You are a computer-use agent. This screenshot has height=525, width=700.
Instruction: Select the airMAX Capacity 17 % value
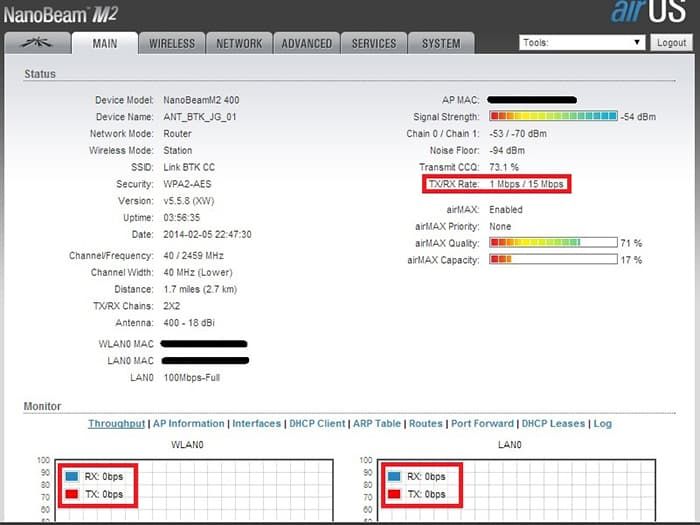[631, 260]
